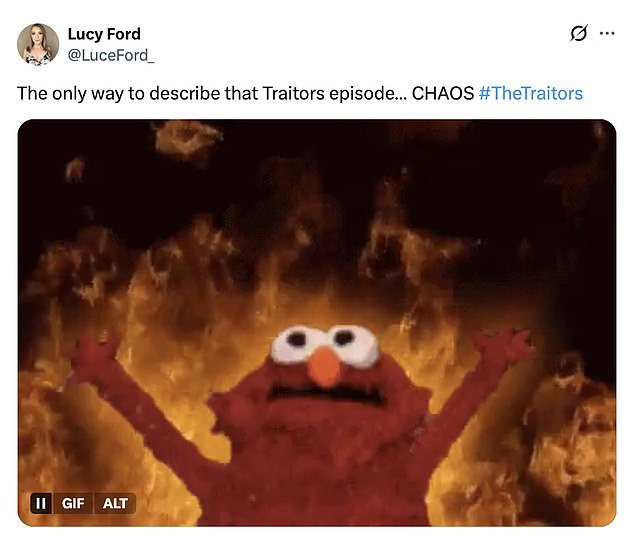Click Elmo's orange nose in the GIF
This screenshot has height=545, width=634.
point(324,366)
